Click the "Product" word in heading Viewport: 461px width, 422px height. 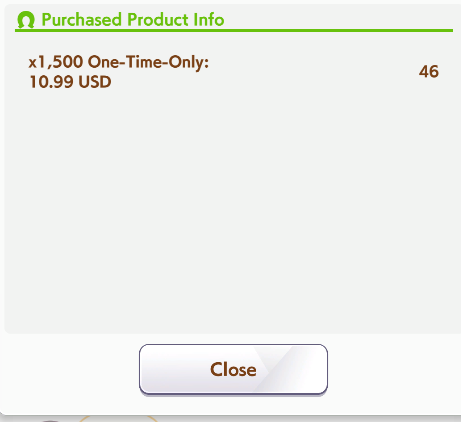tap(158, 19)
